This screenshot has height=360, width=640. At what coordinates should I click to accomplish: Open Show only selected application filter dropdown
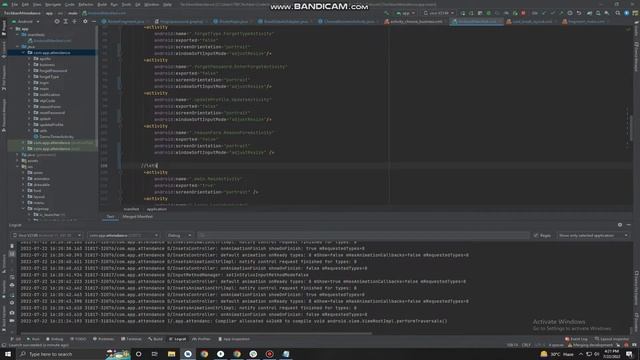click(593, 236)
